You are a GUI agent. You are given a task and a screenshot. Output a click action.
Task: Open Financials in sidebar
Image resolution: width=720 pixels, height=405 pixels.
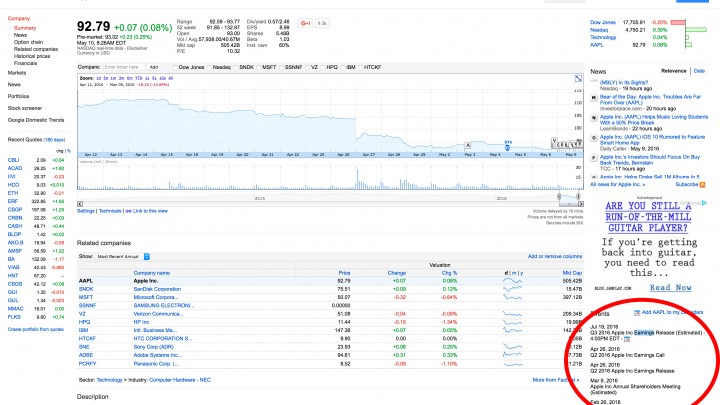tap(25, 63)
